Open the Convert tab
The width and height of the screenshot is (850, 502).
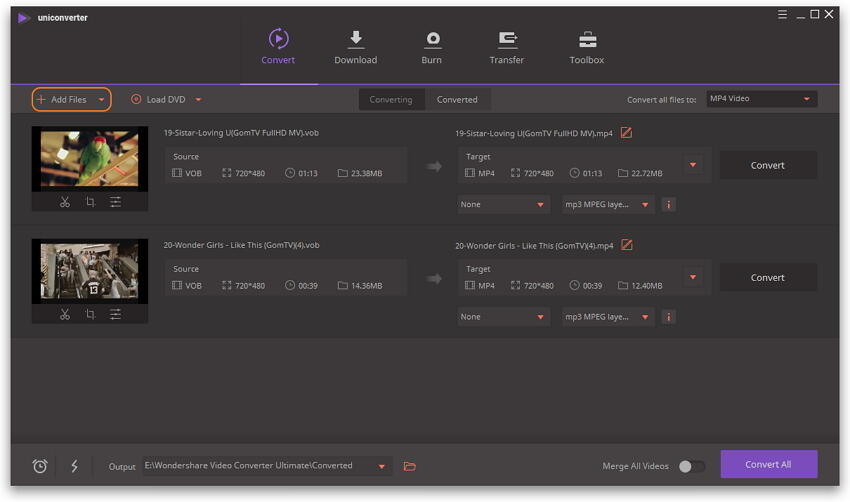[278, 47]
